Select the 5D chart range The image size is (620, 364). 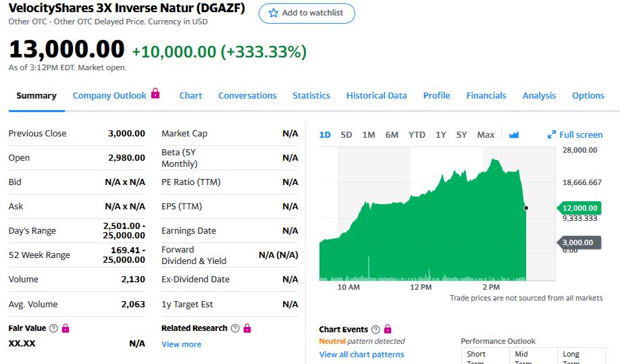346,135
